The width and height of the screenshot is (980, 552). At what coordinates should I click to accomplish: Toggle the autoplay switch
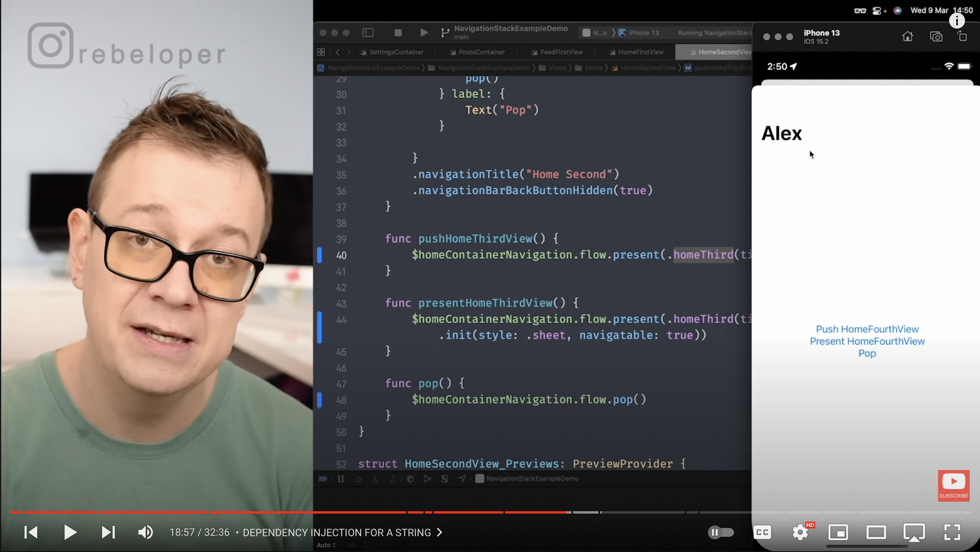(x=720, y=532)
